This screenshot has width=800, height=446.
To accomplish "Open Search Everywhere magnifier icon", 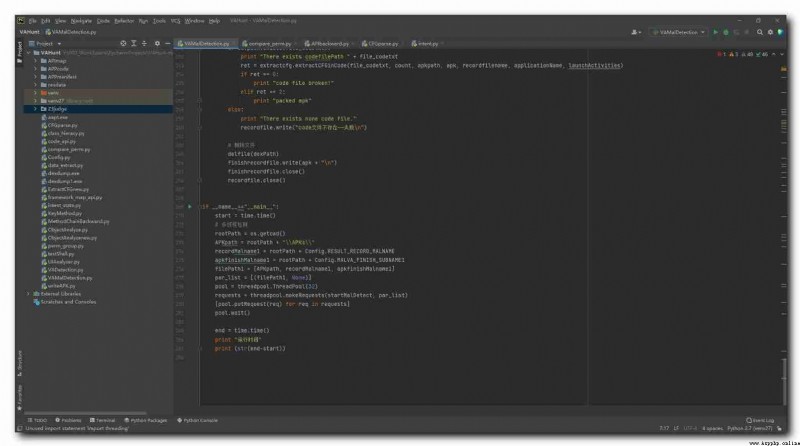I will [760, 32].
